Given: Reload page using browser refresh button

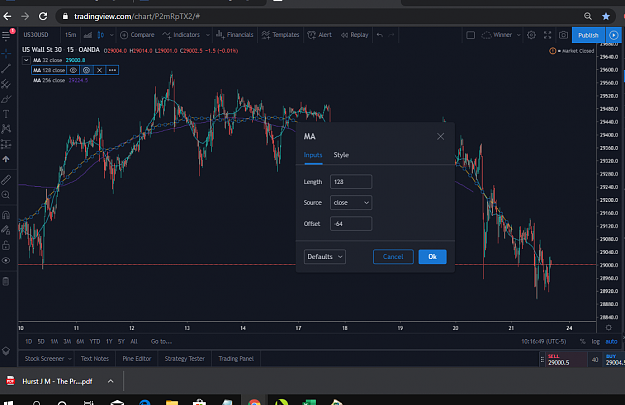Looking at the screenshot, I should [x=43, y=16].
